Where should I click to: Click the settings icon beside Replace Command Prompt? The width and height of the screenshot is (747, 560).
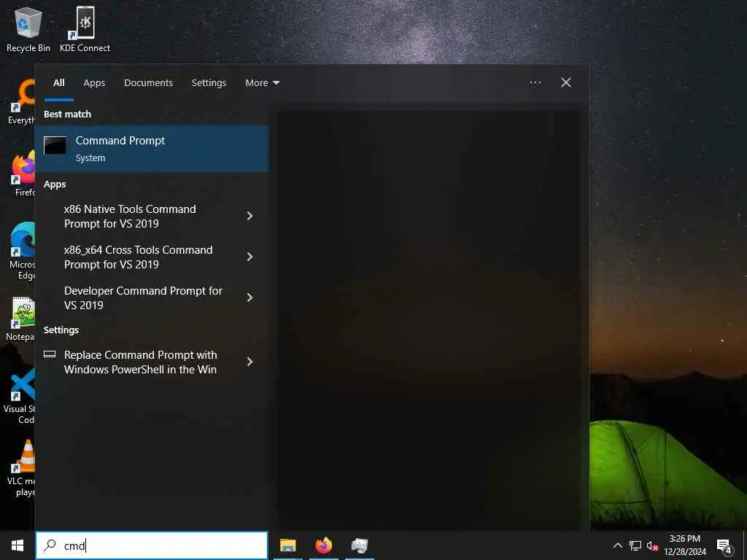50,354
